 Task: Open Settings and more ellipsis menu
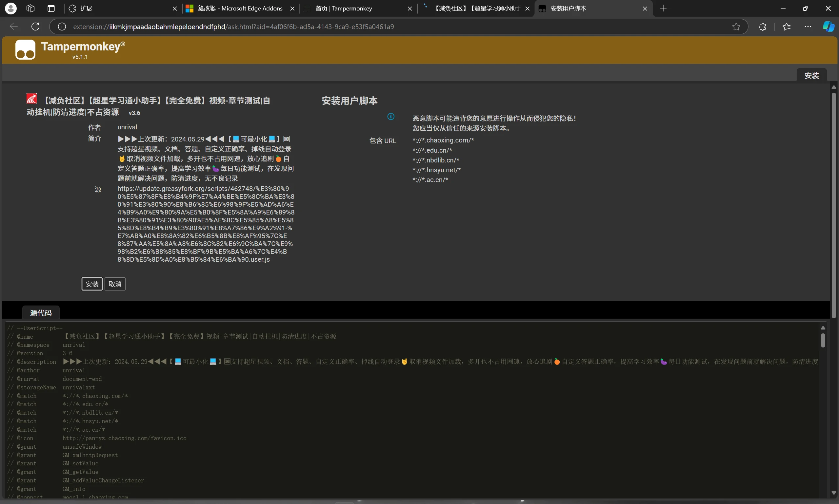point(808,27)
